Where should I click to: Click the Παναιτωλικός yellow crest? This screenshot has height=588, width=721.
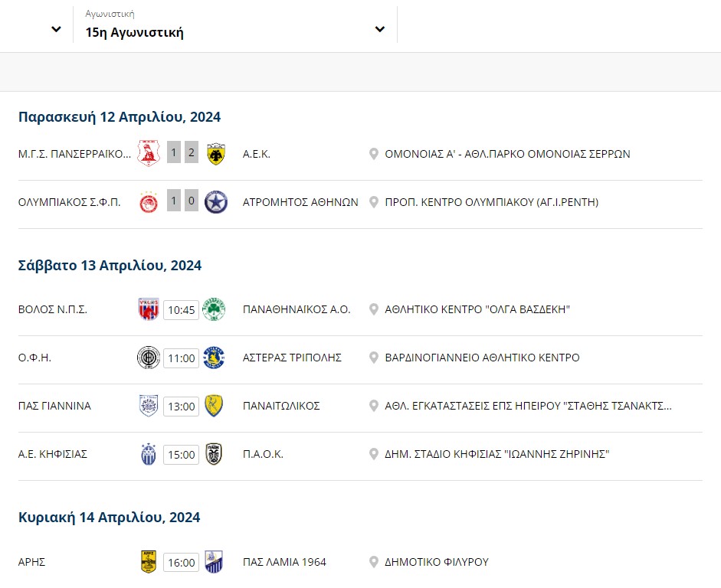click(x=214, y=406)
